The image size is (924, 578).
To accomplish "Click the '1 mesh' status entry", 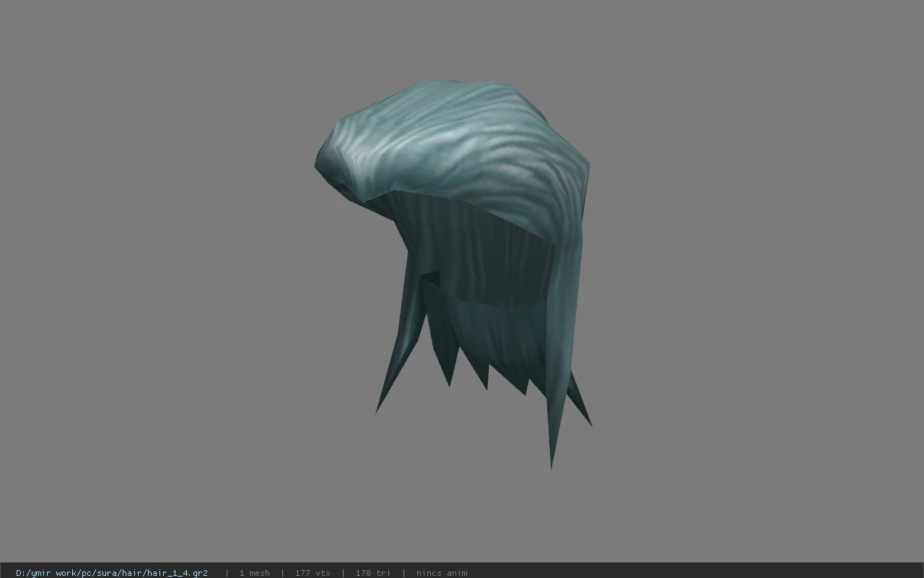I will coord(255,573).
